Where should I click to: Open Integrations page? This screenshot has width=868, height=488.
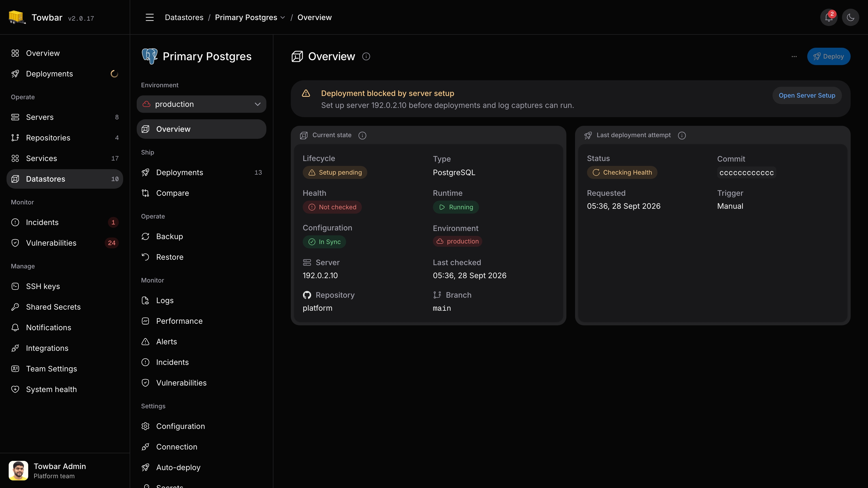coord(65,348)
